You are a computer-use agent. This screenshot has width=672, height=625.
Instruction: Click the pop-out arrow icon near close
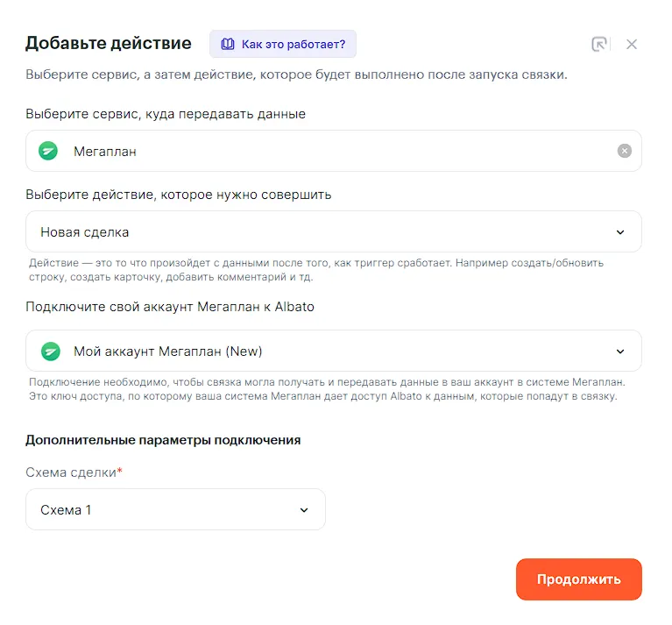599,44
